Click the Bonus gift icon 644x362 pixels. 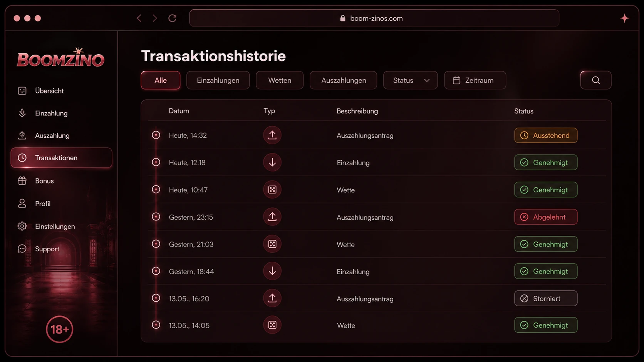[x=22, y=181]
